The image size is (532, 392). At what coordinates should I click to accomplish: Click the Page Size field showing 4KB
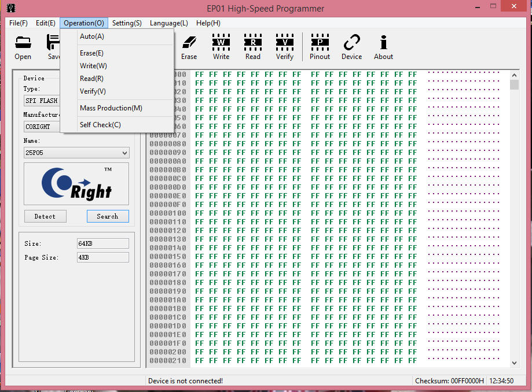103,257
